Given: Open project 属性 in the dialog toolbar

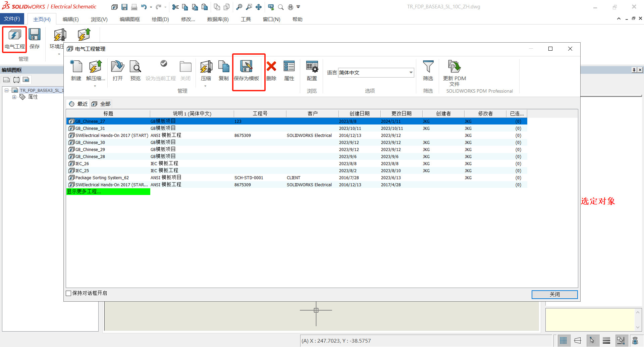Looking at the screenshot, I should (x=289, y=71).
